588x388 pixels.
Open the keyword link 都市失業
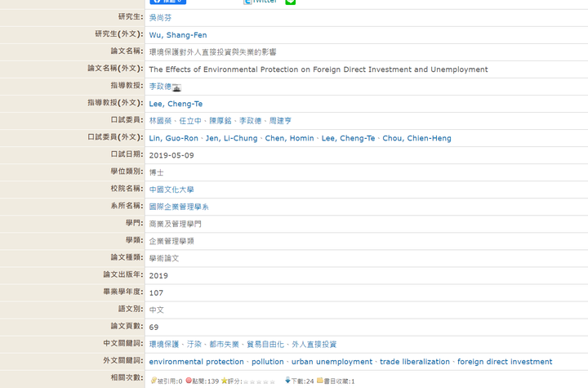click(x=224, y=344)
